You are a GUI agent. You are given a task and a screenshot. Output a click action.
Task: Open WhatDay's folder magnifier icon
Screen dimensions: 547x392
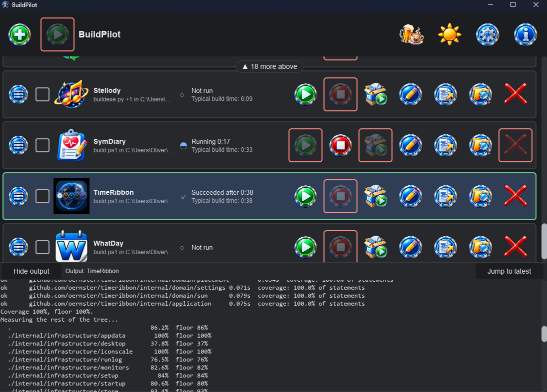pyautogui.click(x=480, y=247)
